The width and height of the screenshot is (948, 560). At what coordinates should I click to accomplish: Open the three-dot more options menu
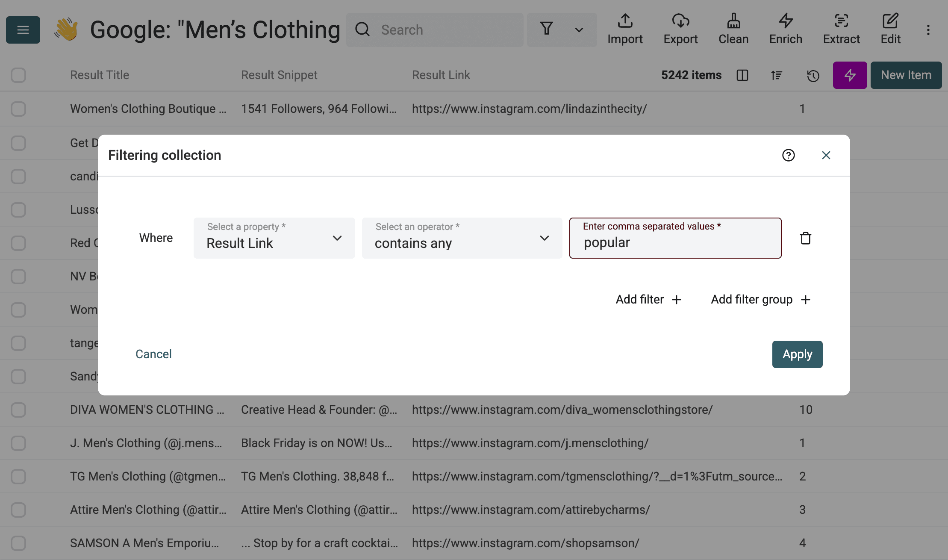click(x=928, y=30)
